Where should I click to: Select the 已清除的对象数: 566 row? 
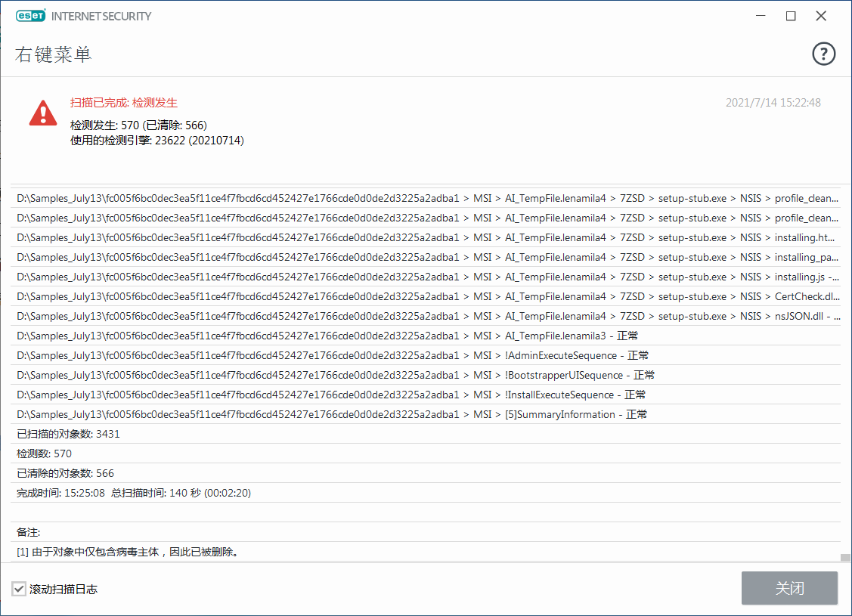(x=426, y=473)
